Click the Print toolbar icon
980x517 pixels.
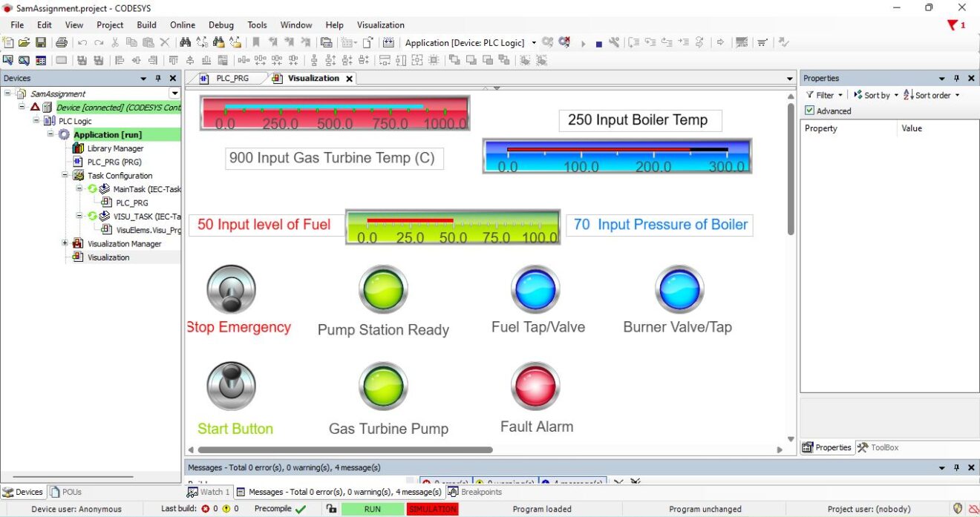point(62,42)
